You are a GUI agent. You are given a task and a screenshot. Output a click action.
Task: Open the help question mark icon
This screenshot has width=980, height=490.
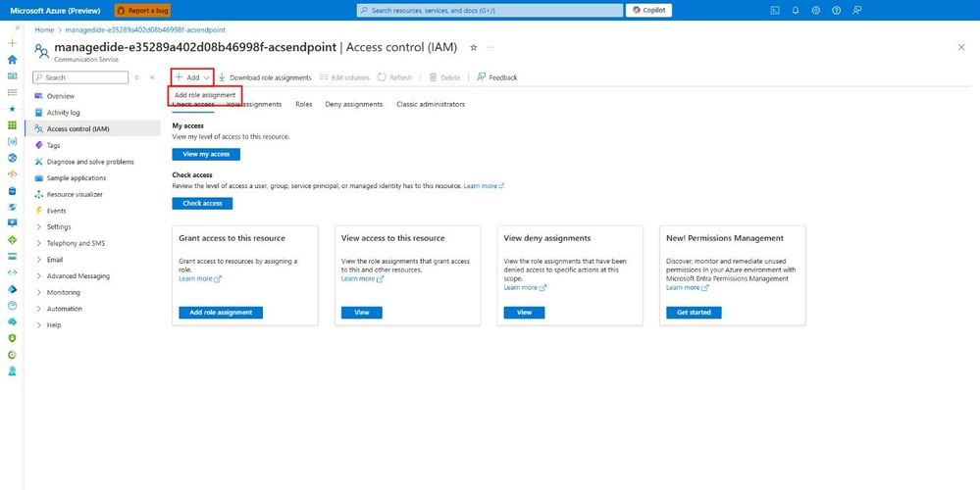pos(836,10)
